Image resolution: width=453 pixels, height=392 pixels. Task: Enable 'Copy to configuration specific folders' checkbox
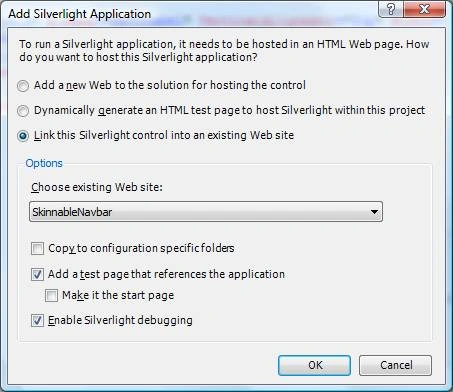pos(37,249)
